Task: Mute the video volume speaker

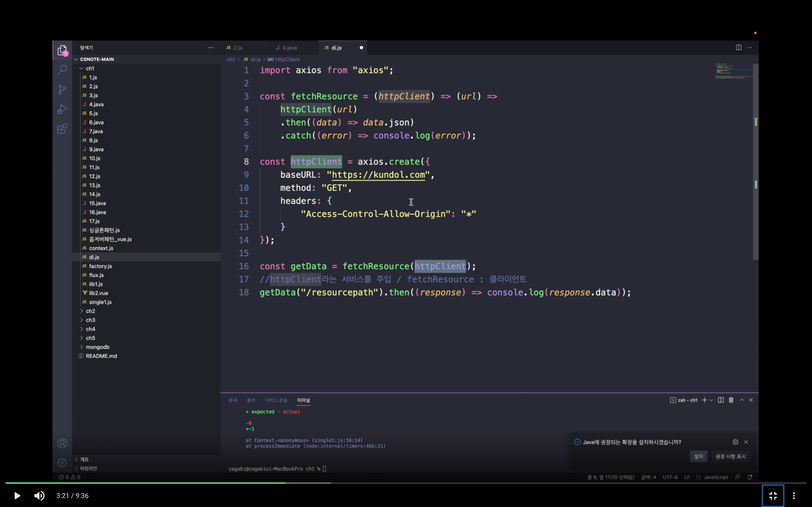Action: [x=39, y=496]
